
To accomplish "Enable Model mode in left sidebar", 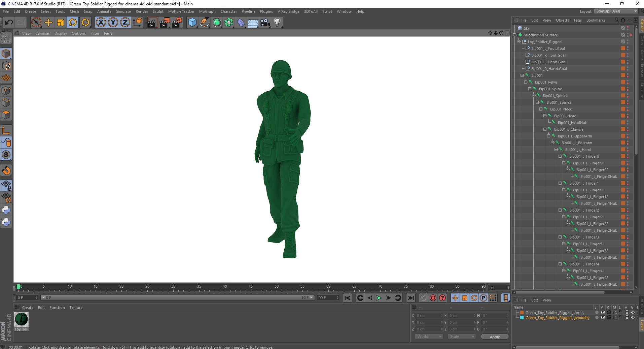I will coord(6,54).
